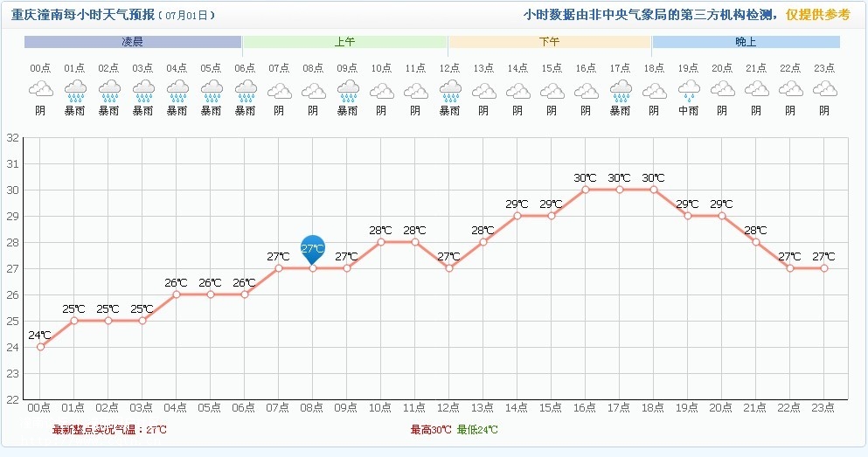Click the 01点 data point at 25℃
Viewport: 868px width, 457px height.
point(74,321)
